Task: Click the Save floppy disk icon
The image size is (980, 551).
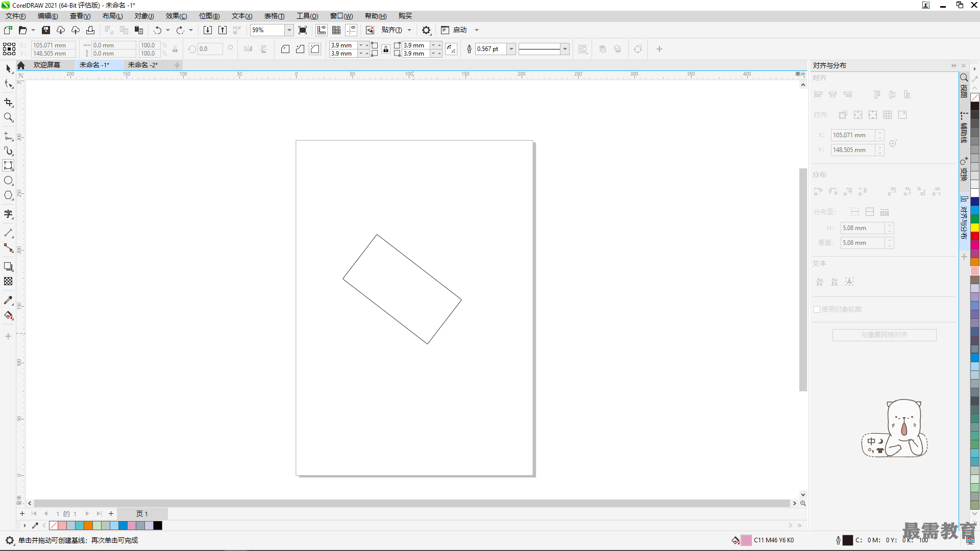Action: tap(46, 30)
